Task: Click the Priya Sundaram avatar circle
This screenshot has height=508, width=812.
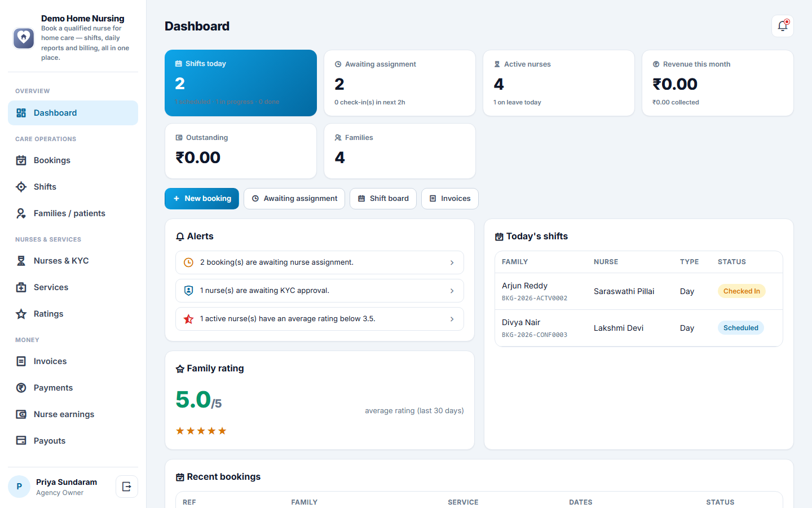Action: click(19, 487)
